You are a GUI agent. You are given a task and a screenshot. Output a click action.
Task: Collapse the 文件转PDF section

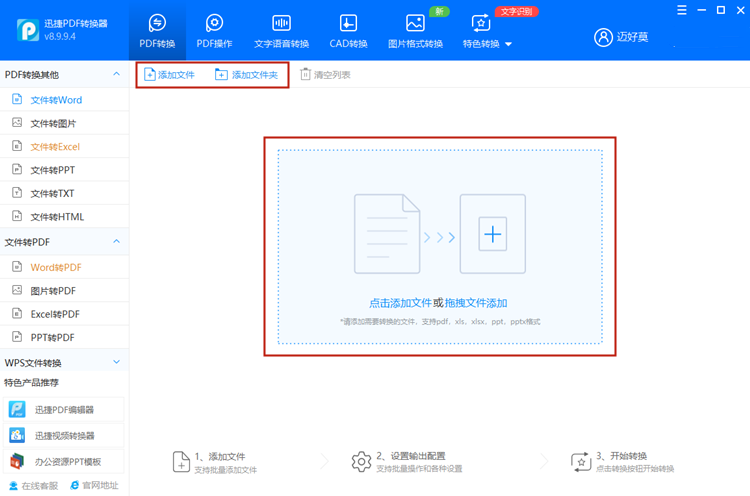(116, 242)
